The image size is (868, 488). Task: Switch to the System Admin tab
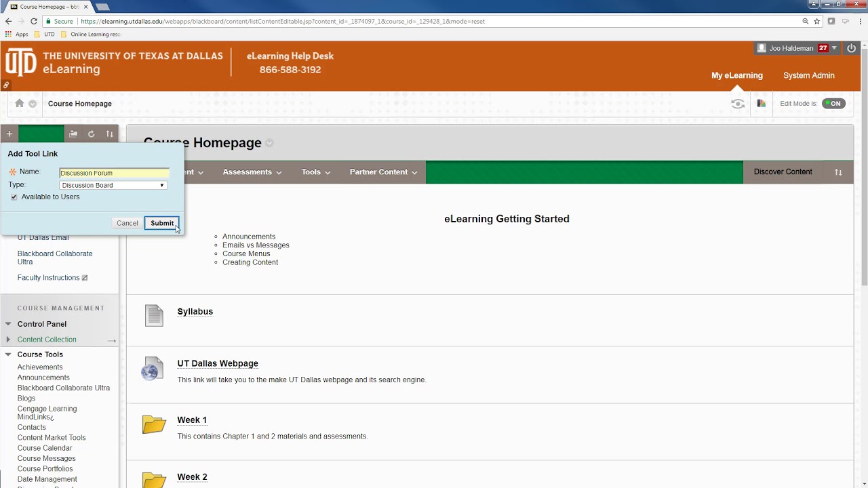pyautogui.click(x=809, y=75)
